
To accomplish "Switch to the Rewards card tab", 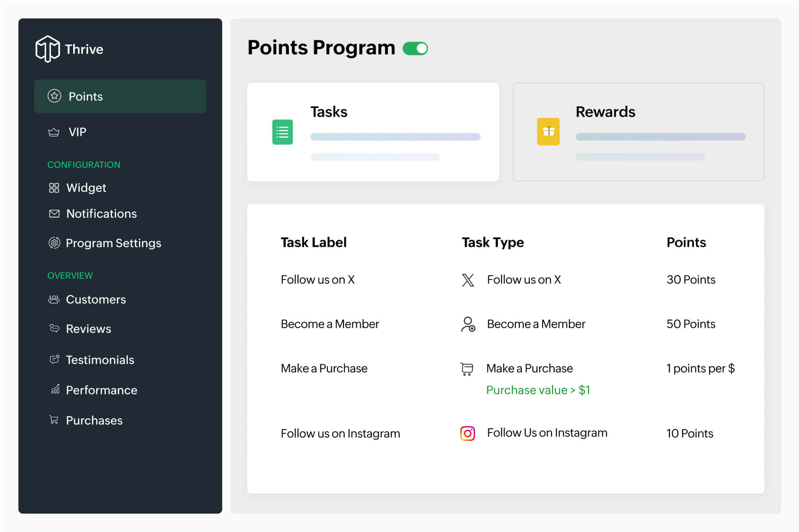I will click(x=638, y=132).
